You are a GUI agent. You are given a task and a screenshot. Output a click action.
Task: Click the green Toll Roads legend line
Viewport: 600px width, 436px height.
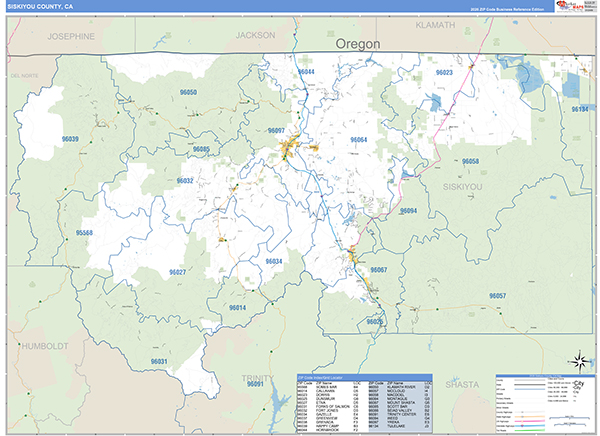click(x=530, y=430)
